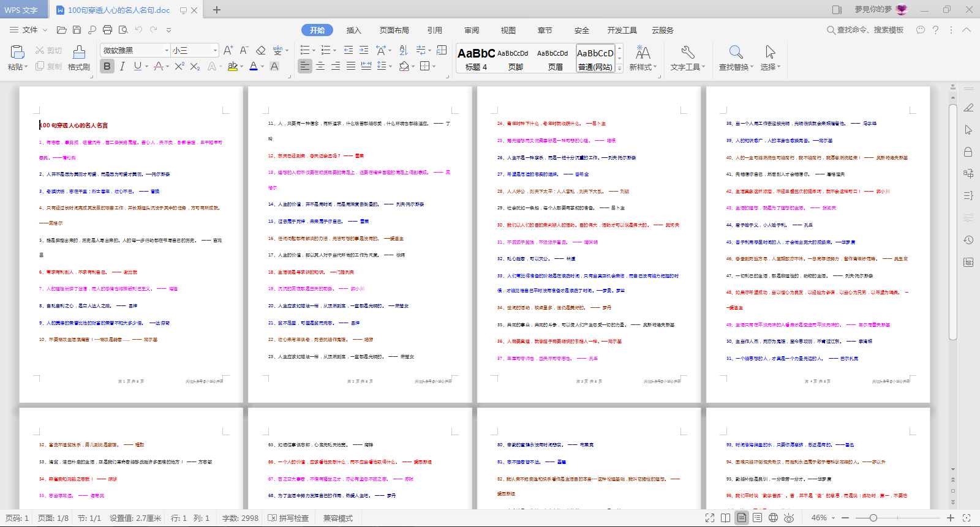Switch to reading layout view
This screenshot has width=980, height=527.
(726, 518)
